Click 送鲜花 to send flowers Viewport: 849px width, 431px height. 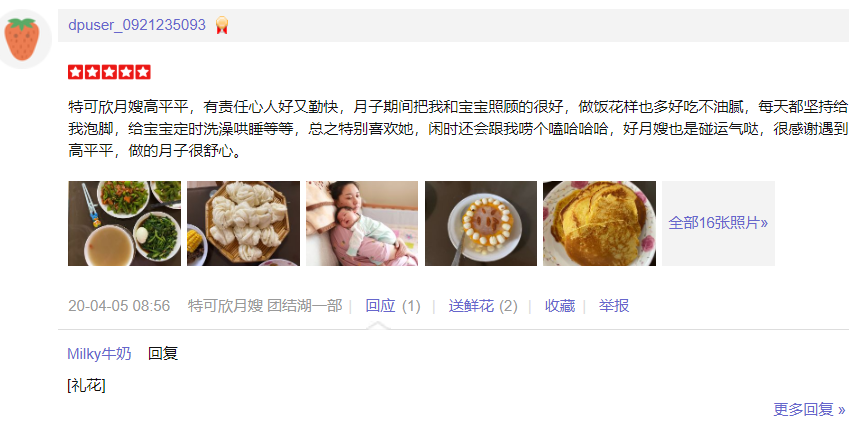pyautogui.click(x=471, y=306)
